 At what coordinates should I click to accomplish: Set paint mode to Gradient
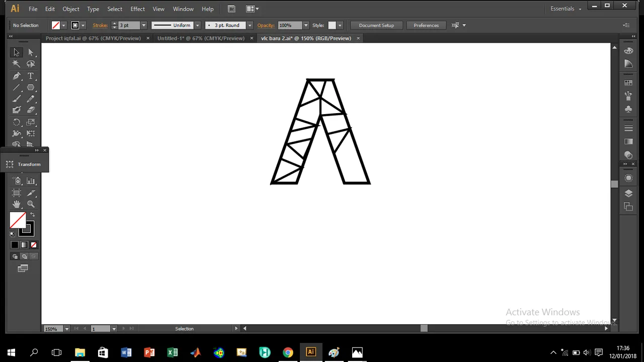click(x=24, y=245)
